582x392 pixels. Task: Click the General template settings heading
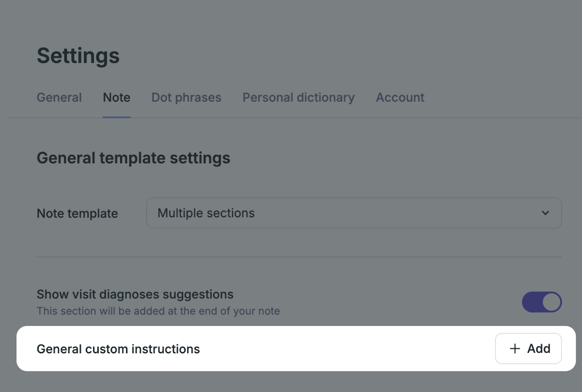click(x=133, y=158)
